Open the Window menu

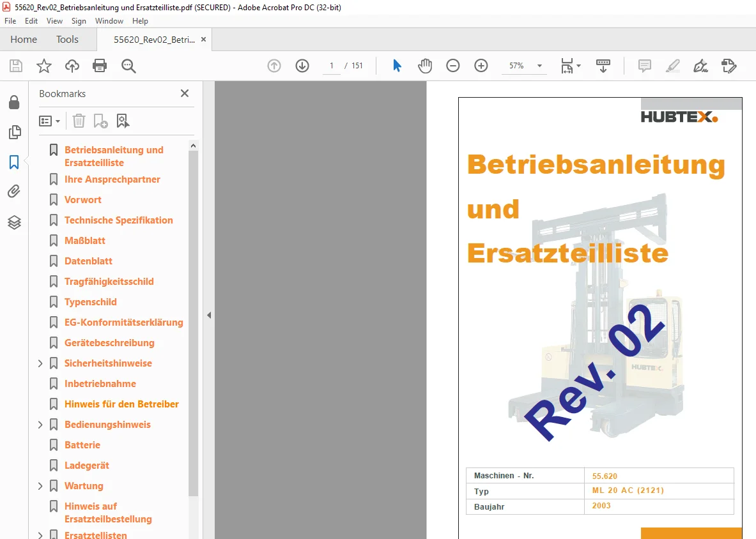pos(109,20)
